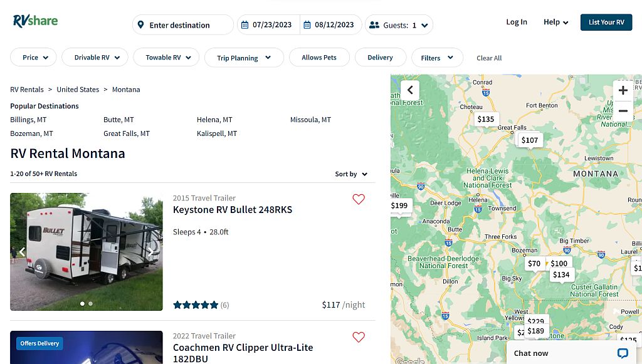Click the Enter destination field
This screenshot has width=642, height=364.
pos(183,25)
